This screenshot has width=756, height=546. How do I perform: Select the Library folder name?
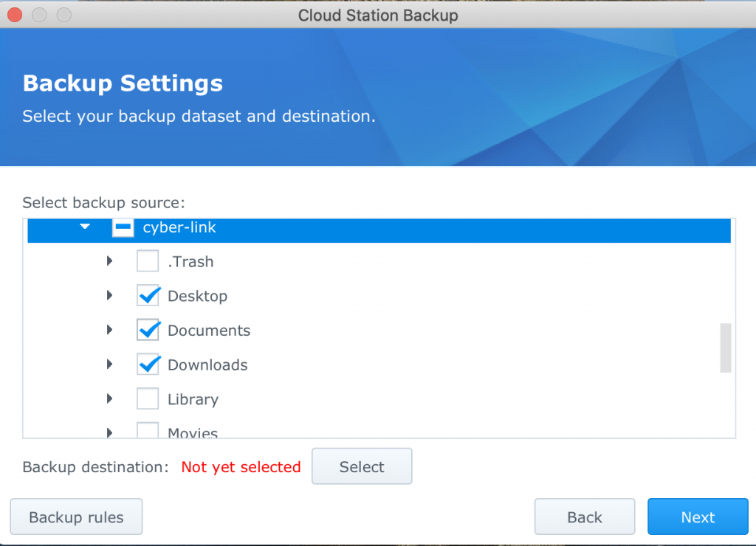pyautogui.click(x=193, y=399)
